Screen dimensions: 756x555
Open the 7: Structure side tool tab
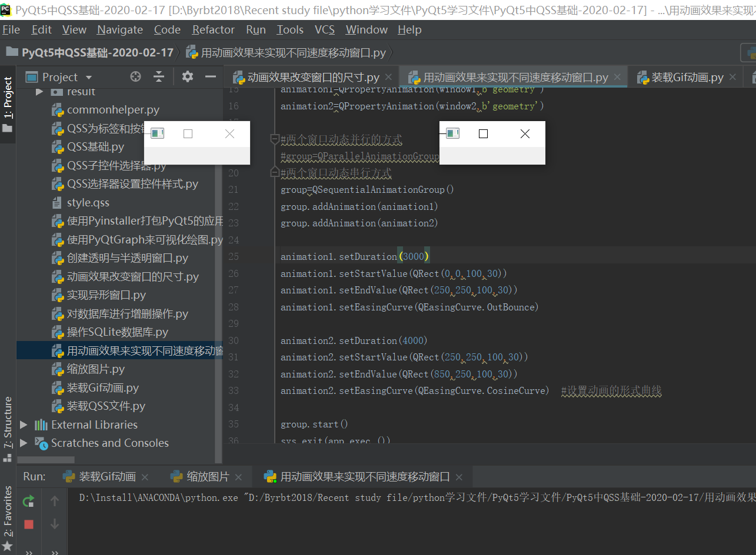click(x=8, y=423)
